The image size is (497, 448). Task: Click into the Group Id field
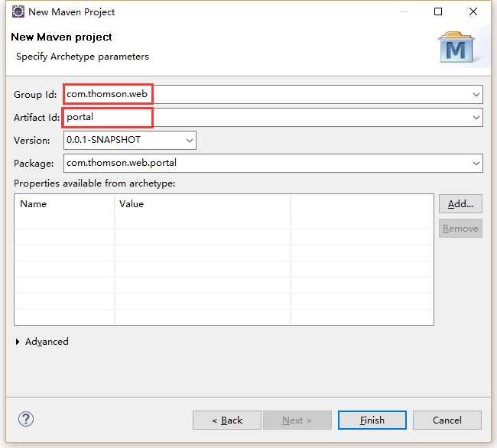pyautogui.click(x=273, y=94)
